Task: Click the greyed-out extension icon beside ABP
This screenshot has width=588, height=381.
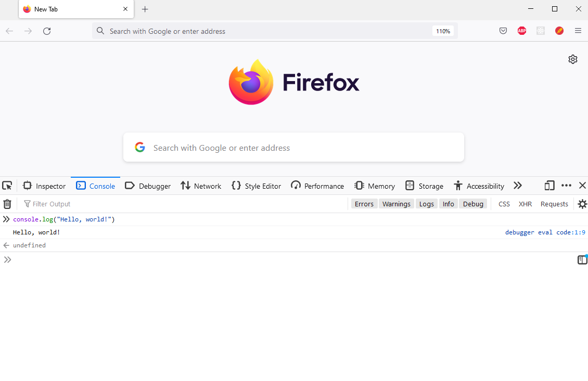Action: coord(541,31)
